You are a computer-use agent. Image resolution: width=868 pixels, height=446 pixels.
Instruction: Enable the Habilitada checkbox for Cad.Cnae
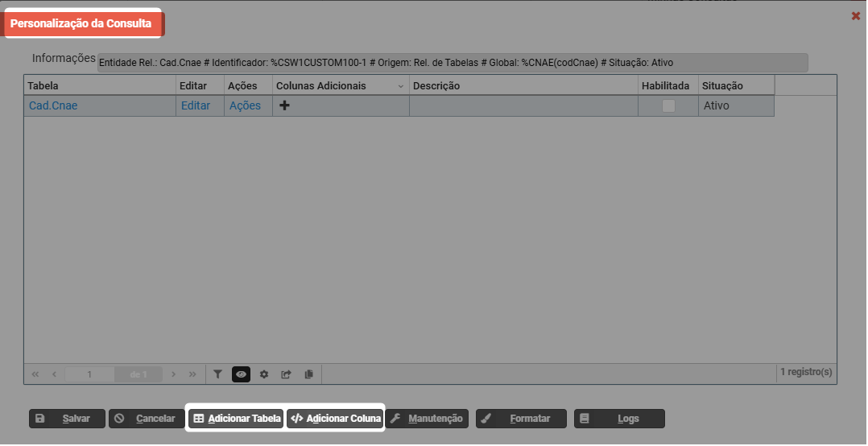[668, 105]
